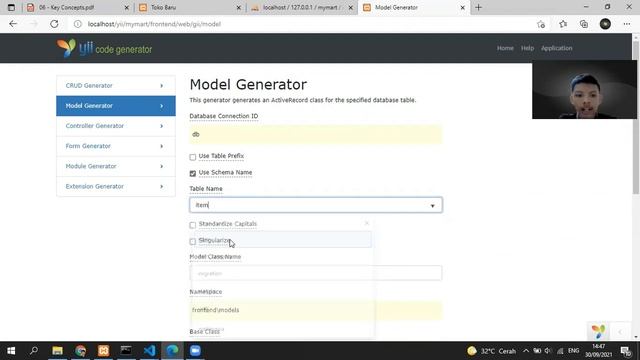640x360 pixels.
Task: Enable the Use Table Prefix checkbox
Action: pos(193,157)
